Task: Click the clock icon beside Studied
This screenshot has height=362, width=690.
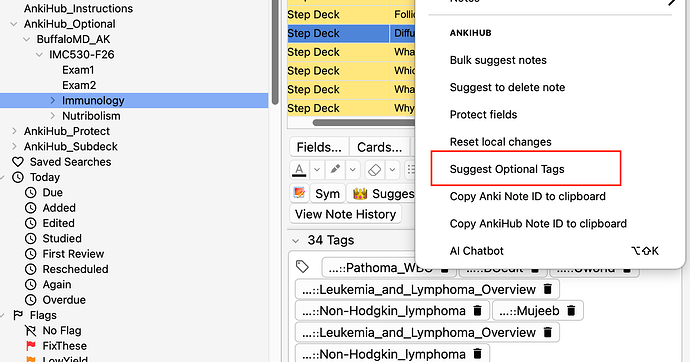Action: coord(30,238)
